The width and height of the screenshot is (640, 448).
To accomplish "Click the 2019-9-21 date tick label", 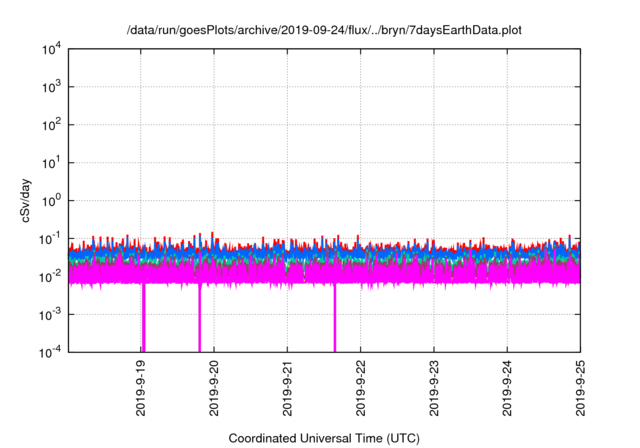I will coord(287,388).
